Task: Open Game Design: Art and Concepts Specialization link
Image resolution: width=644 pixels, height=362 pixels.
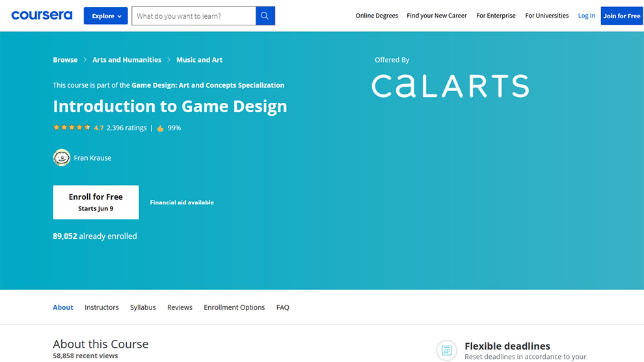Action: click(x=208, y=85)
